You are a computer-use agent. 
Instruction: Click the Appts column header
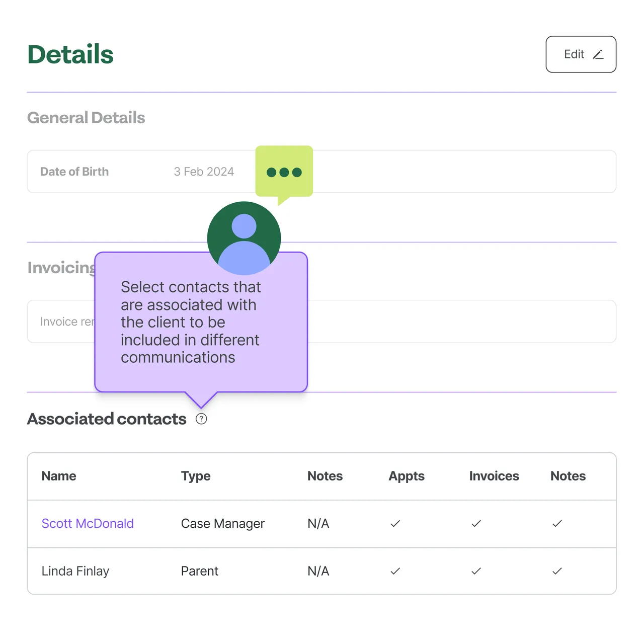click(x=407, y=476)
